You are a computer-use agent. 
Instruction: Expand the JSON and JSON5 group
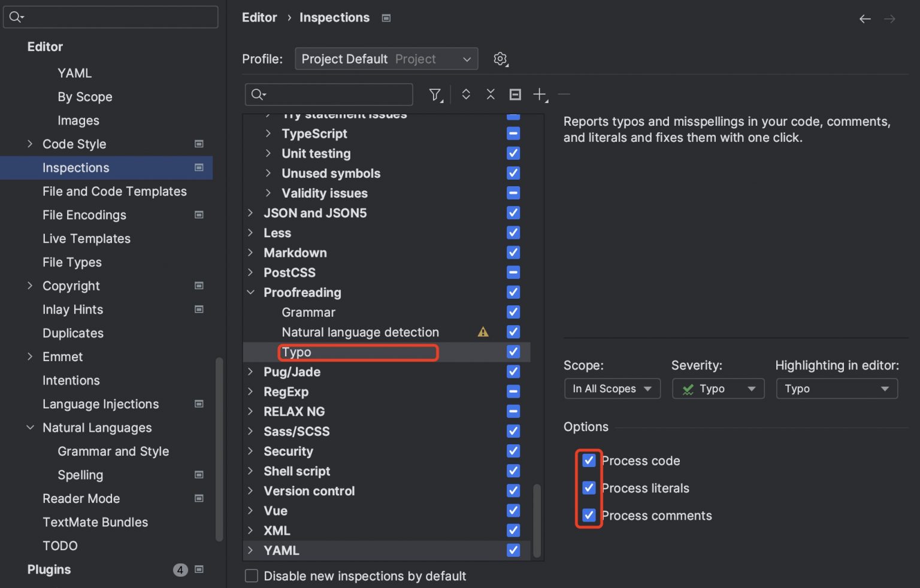point(250,213)
